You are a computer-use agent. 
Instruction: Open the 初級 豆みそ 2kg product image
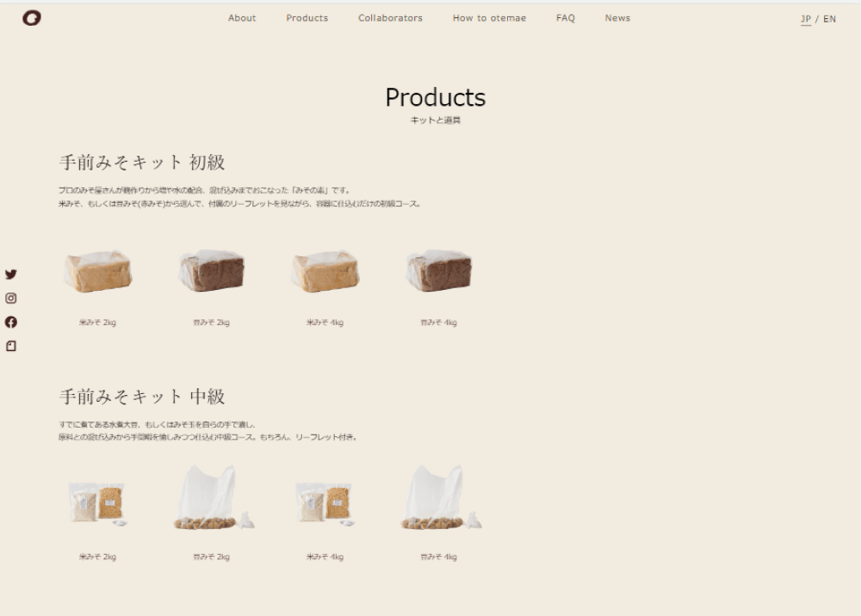(x=212, y=272)
